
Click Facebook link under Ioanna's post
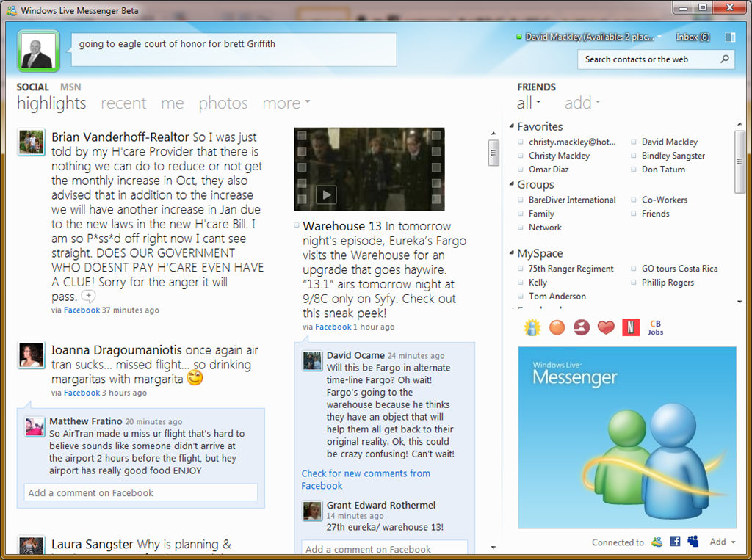82,393
